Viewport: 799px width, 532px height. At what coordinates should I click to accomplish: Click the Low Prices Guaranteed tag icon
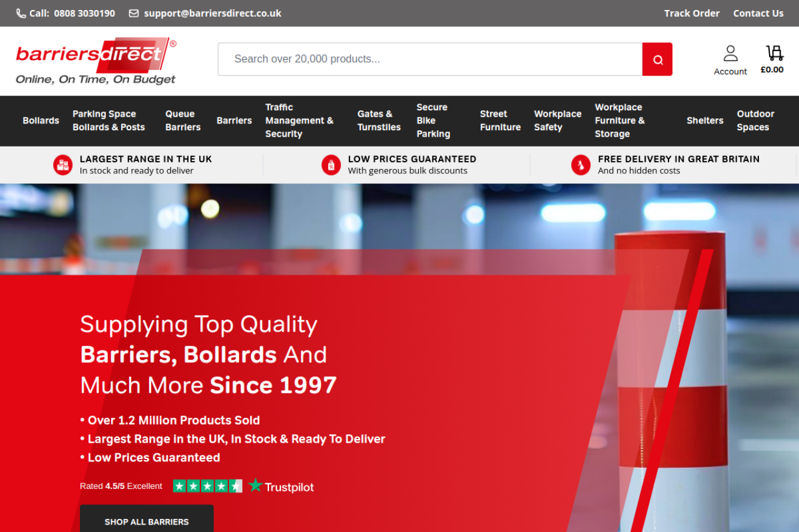point(331,165)
